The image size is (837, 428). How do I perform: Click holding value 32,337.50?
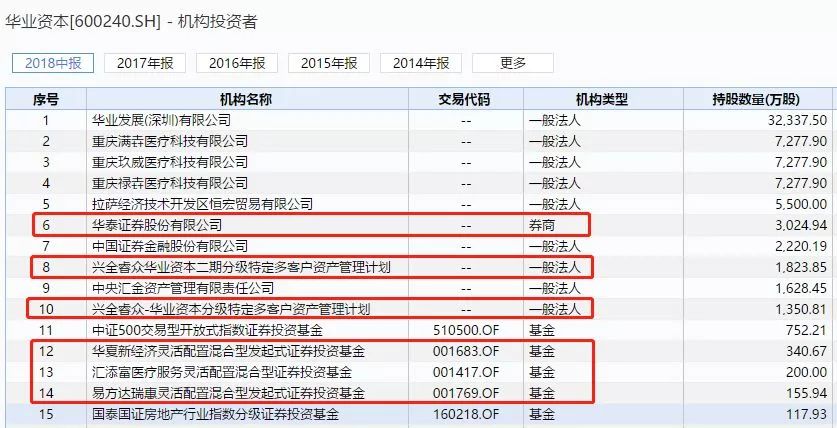click(797, 120)
